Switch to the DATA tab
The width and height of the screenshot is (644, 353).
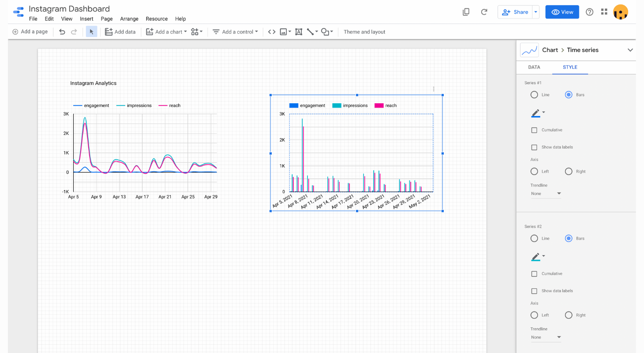[534, 67]
